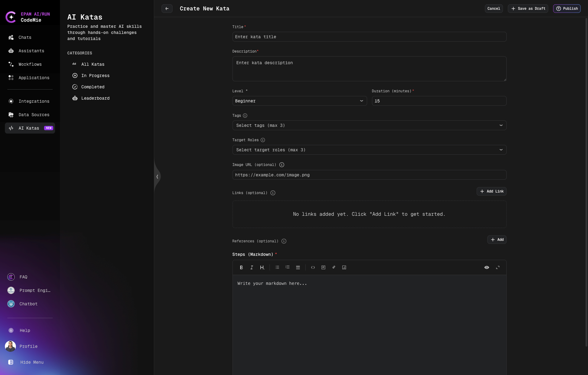
Task: Collapse the AI Katas side panel
Action: [x=157, y=177]
